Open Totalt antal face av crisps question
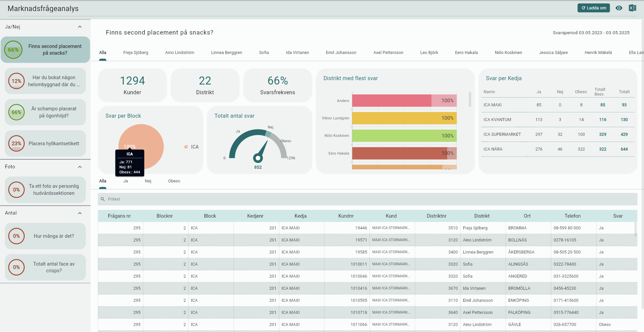The image size is (644, 332). click(45, 267)
